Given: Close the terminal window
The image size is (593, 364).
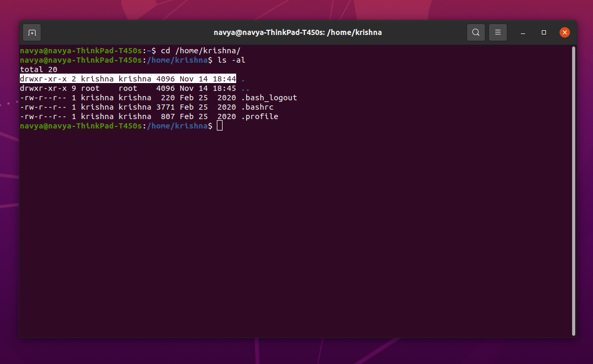Looking at the screenshot, I should 565,32.
